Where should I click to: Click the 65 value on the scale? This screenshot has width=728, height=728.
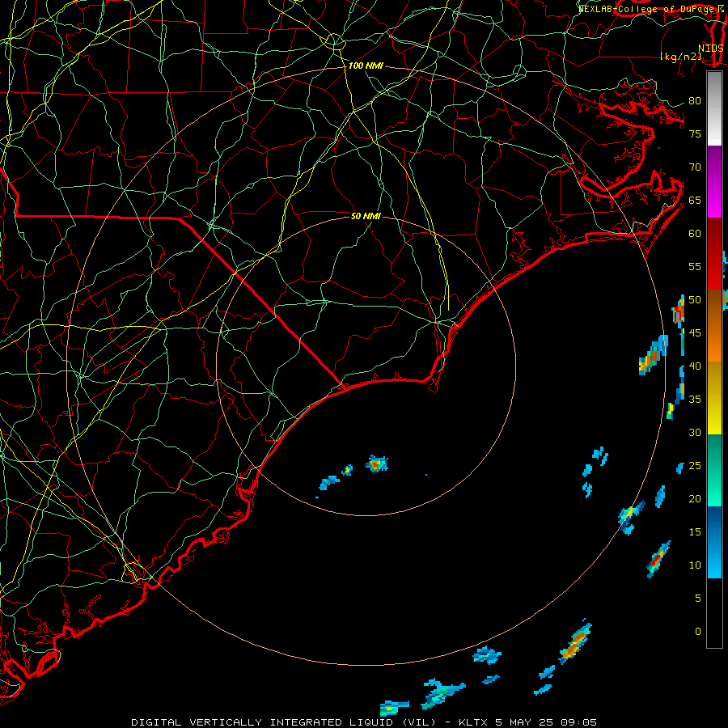695,201
